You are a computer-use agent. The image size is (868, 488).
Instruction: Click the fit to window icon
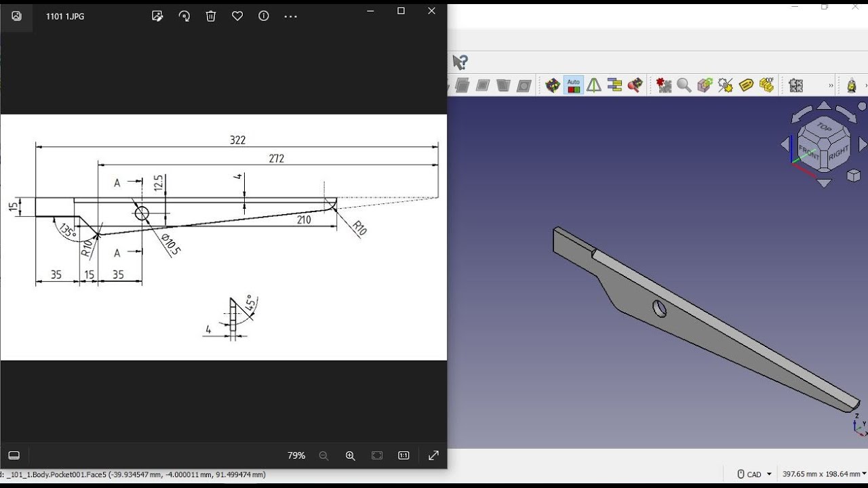click(x=377, y=456)
